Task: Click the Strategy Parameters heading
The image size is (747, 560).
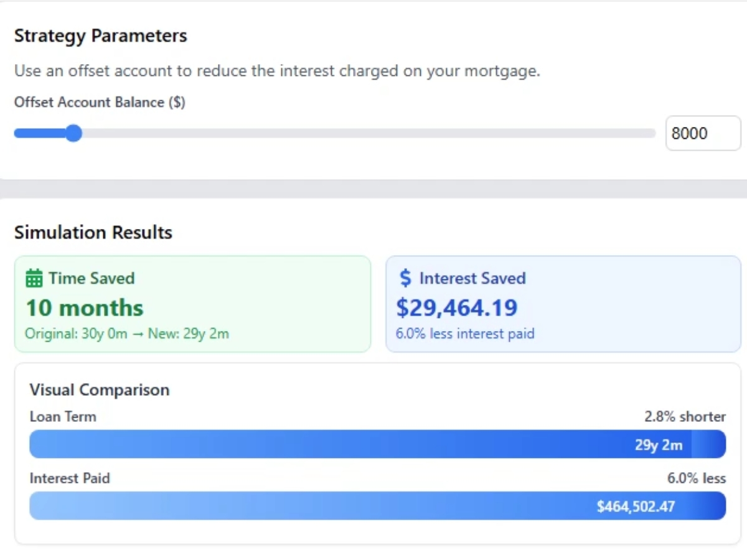Action: pos(100,36)
